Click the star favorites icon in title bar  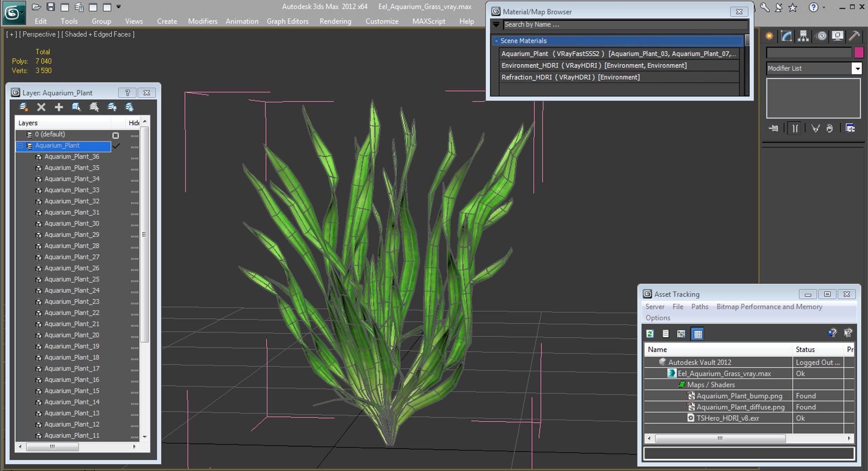(793, 7)
